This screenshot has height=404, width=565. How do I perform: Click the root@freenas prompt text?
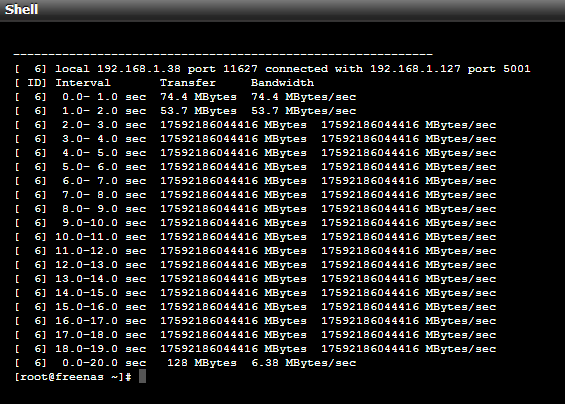(x=74, y=377)
